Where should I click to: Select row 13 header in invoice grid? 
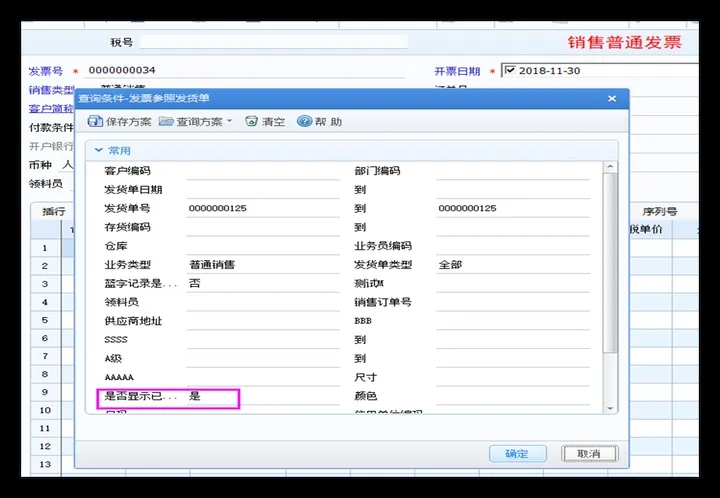[x=45, y=464]
